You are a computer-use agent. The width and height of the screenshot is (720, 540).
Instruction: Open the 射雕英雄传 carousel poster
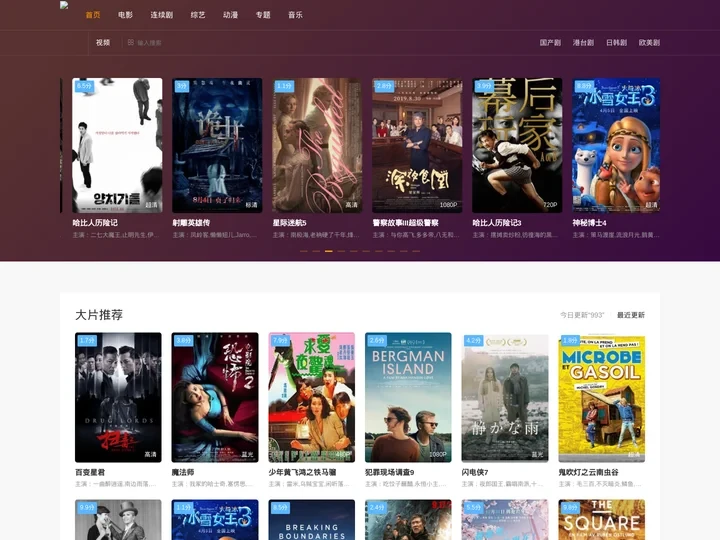tap(217, 145)
